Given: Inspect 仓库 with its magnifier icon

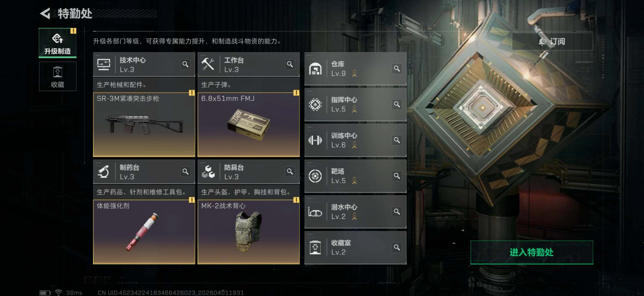Looking at the screenshot, I should (397, 68).
